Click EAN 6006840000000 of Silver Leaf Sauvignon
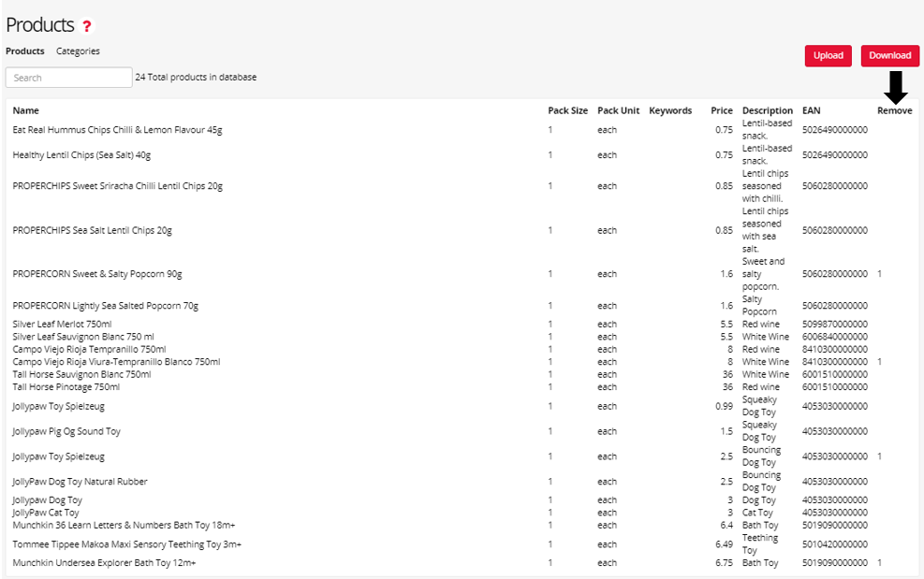 click(834, 337)
